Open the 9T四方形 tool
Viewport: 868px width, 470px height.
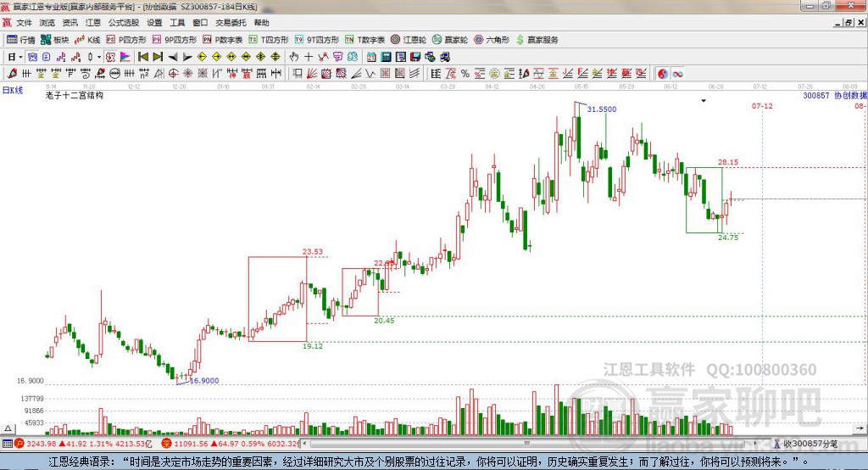[317, 39]
